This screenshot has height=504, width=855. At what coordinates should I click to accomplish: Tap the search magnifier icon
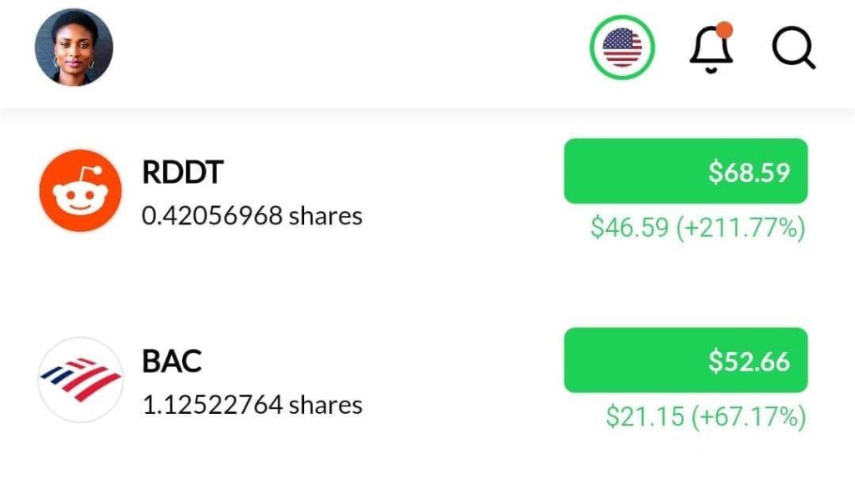(792, 48)
